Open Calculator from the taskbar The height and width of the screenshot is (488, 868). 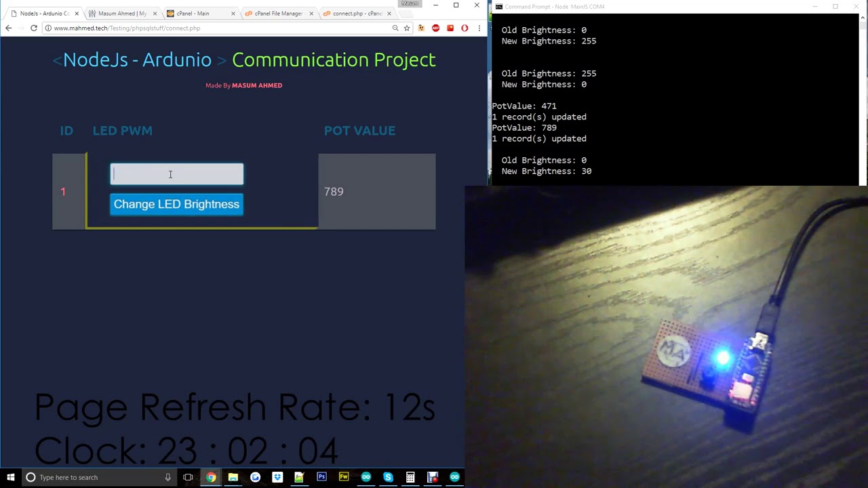[410, 477]
